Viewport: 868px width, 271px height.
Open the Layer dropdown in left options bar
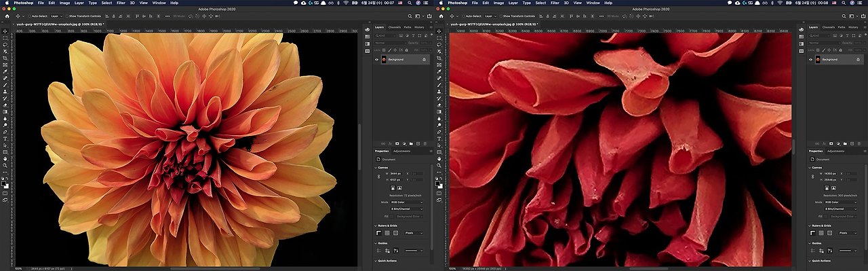pos(57,16)
